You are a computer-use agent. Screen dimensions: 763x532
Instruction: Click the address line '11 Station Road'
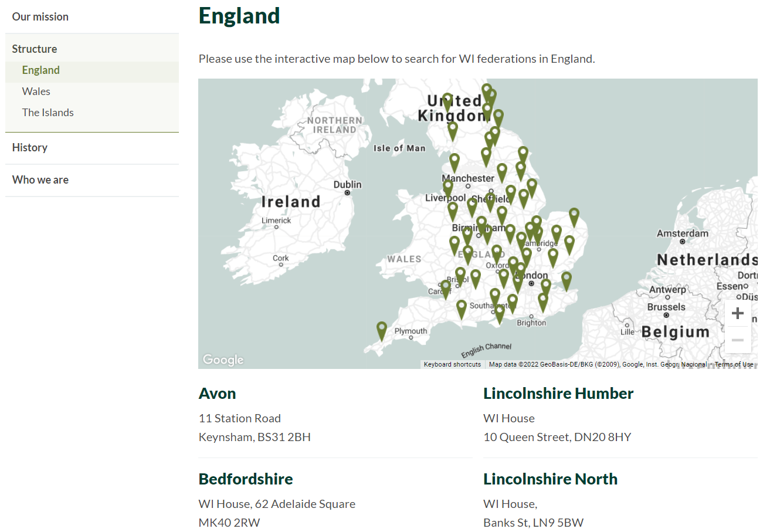240,418
